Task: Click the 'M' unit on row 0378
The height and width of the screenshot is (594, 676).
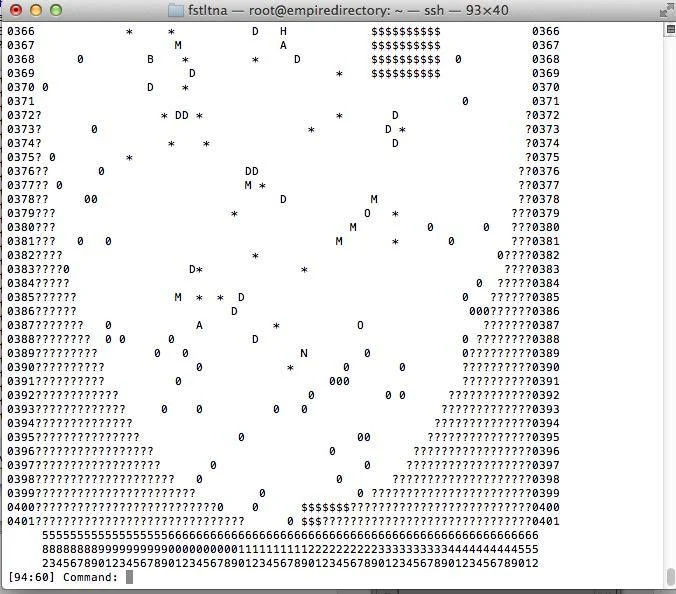Action: click(374, 199)
